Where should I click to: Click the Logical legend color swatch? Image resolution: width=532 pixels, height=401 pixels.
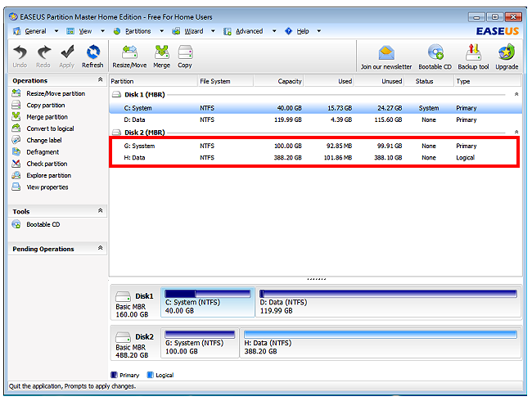coord(150,375)
